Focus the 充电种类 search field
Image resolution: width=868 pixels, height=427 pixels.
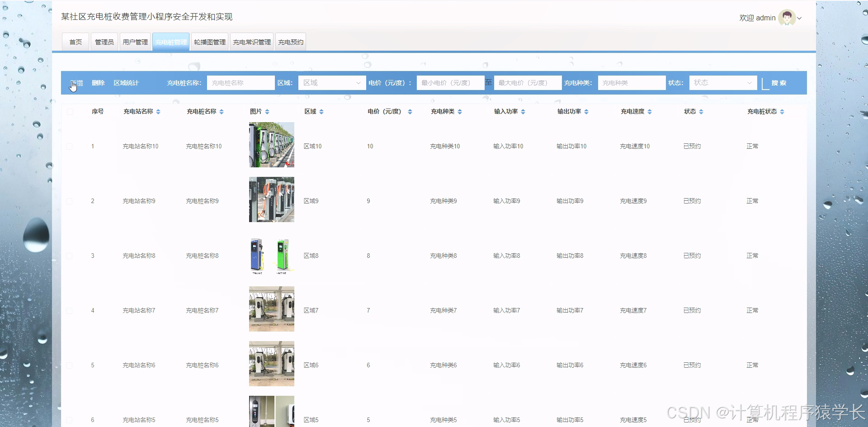click(632, 83)
